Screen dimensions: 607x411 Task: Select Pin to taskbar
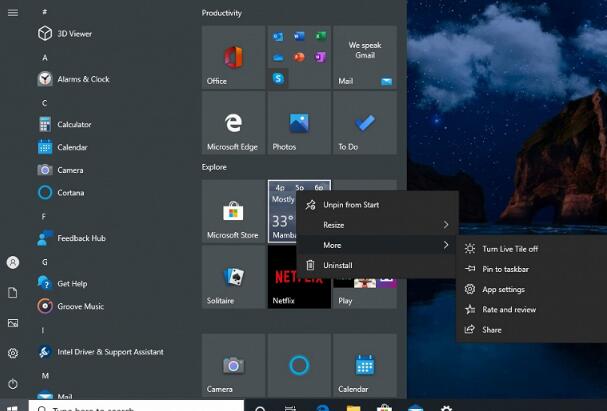coord(505,269)
